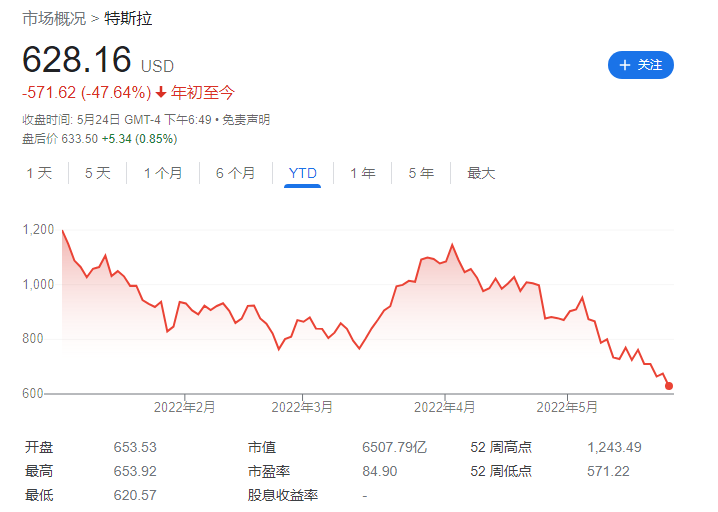Click the 52 周高点 label
Image resolution: width=718 pixels, height=512 pixels.
501,447
